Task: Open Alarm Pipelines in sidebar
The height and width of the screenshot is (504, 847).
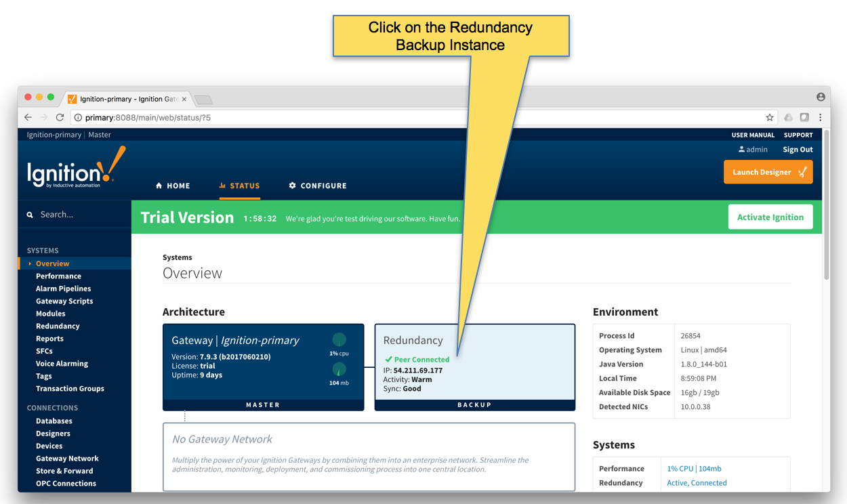Action: pyautogui.click(x=63, y=289)
